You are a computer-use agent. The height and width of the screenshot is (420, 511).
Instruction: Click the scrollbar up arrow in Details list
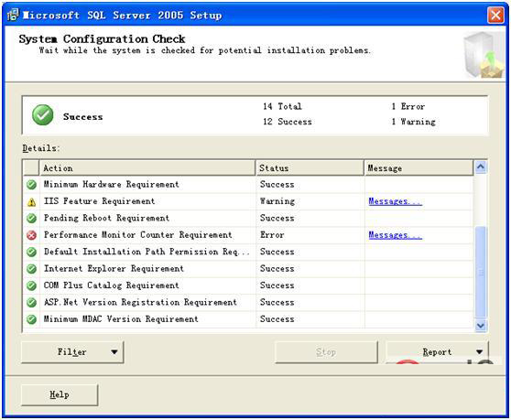pyautogui.click(x=481, y=167)
